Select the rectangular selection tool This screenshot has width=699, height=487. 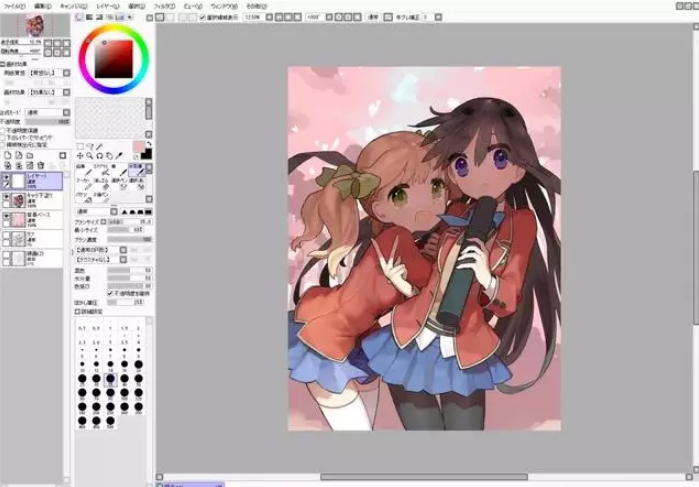pyautogui.click(x=80, y=147)
